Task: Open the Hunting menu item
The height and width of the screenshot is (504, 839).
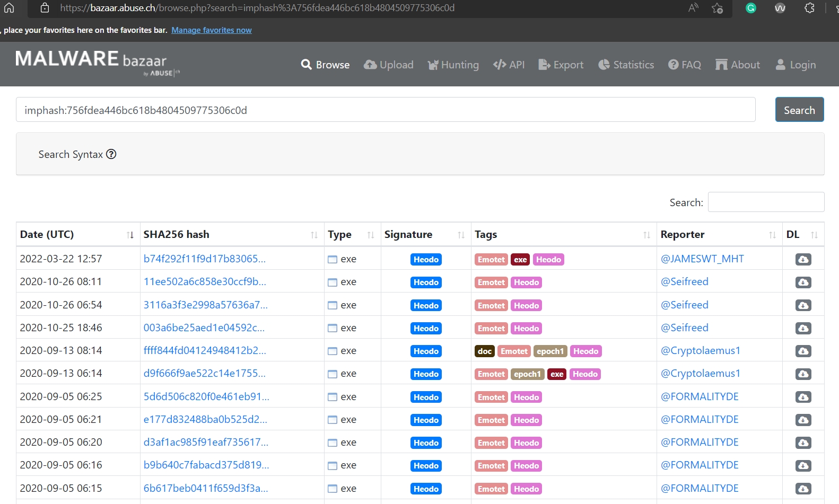Action: point(453,65)
